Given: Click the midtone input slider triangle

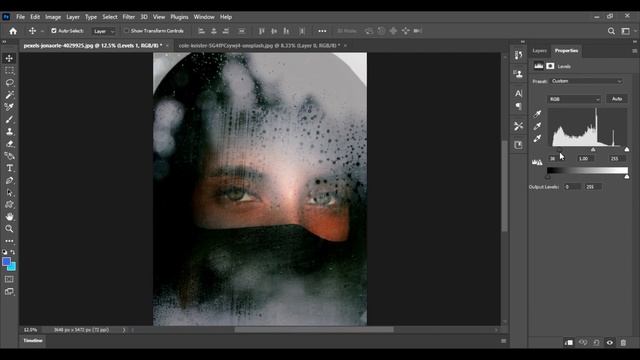Looking at the screenshot, I should click(x=593, y=150).
